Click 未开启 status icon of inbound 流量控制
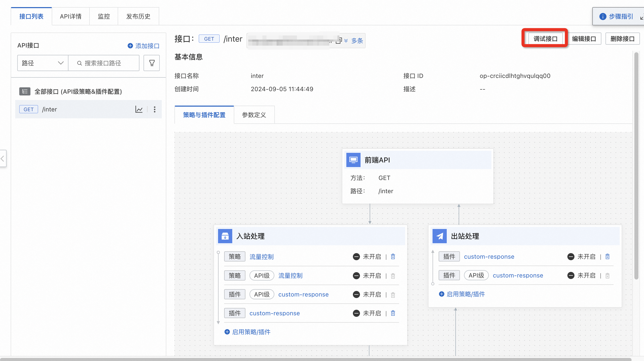Screen dimensions: 644x361 click(x=356, y=257)
